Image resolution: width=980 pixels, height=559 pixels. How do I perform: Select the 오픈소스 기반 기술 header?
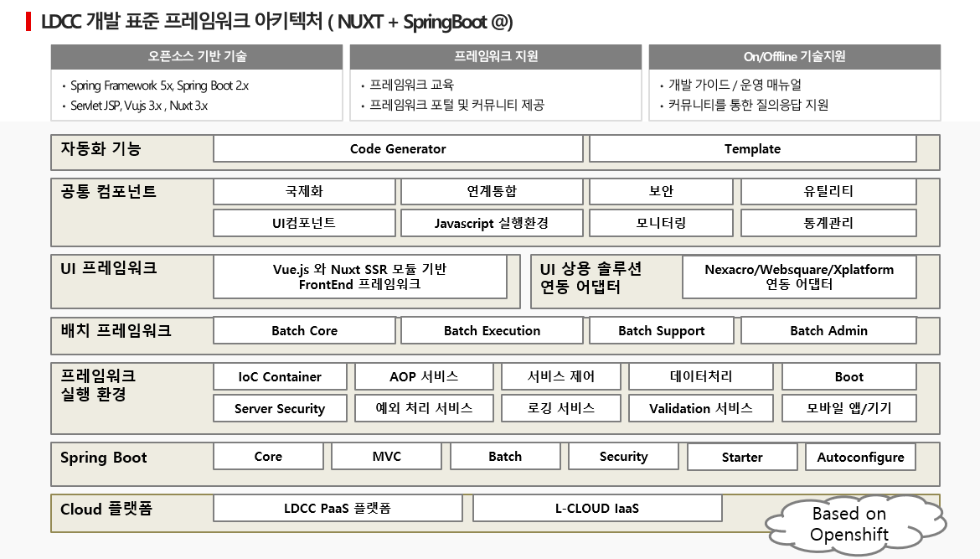coord(197,56)
